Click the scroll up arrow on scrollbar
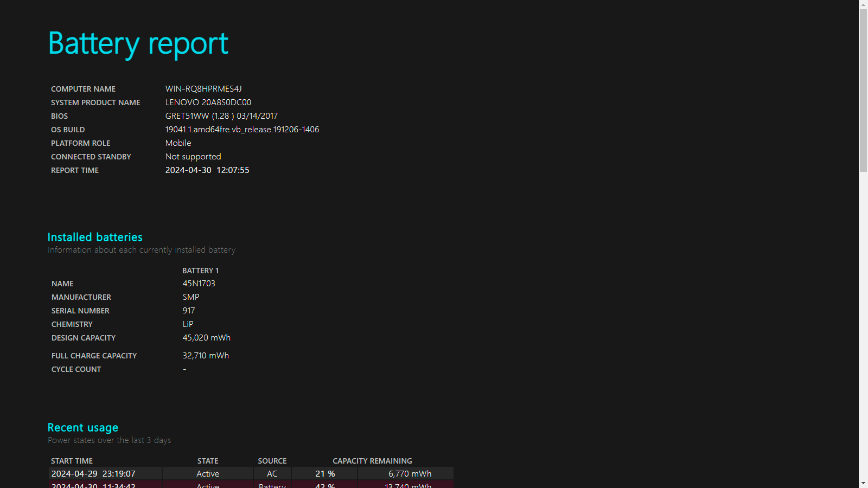The image size is (868, 488). tap(863, 4)
